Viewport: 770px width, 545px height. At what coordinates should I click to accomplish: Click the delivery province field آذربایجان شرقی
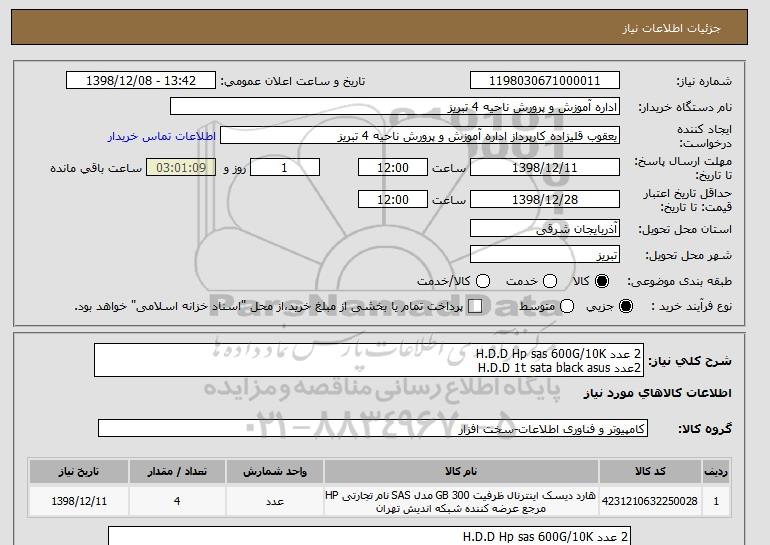tap(545, 229)
